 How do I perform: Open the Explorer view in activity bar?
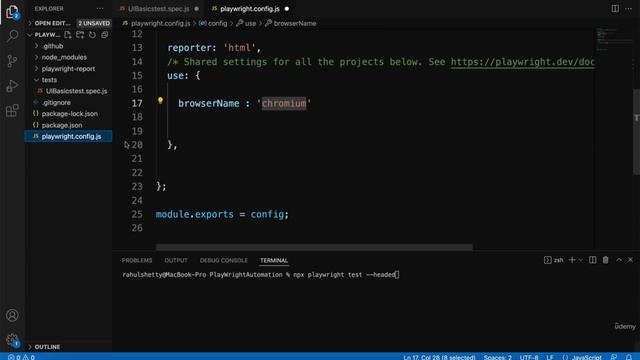12,11
